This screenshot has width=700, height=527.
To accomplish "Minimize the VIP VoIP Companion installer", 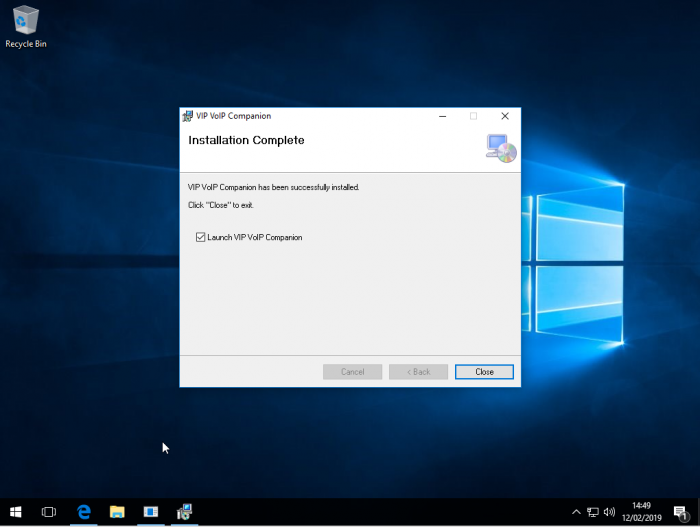I will (442, 116).
